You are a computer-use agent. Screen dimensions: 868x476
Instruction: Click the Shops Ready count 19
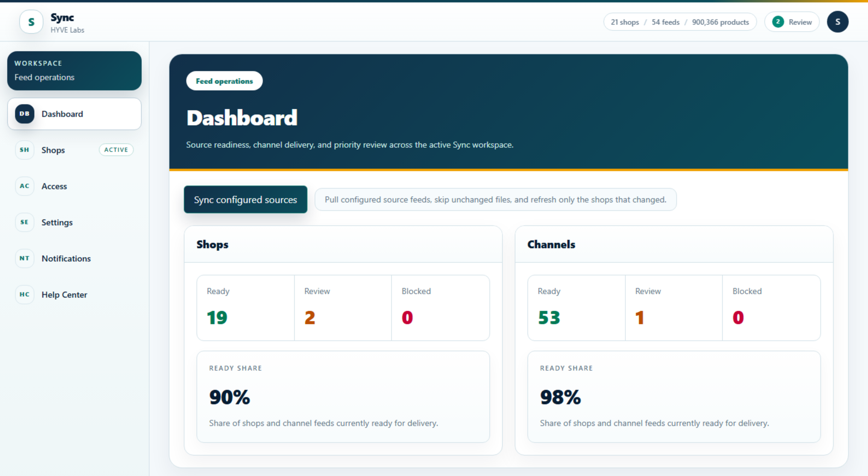[217, 317]
